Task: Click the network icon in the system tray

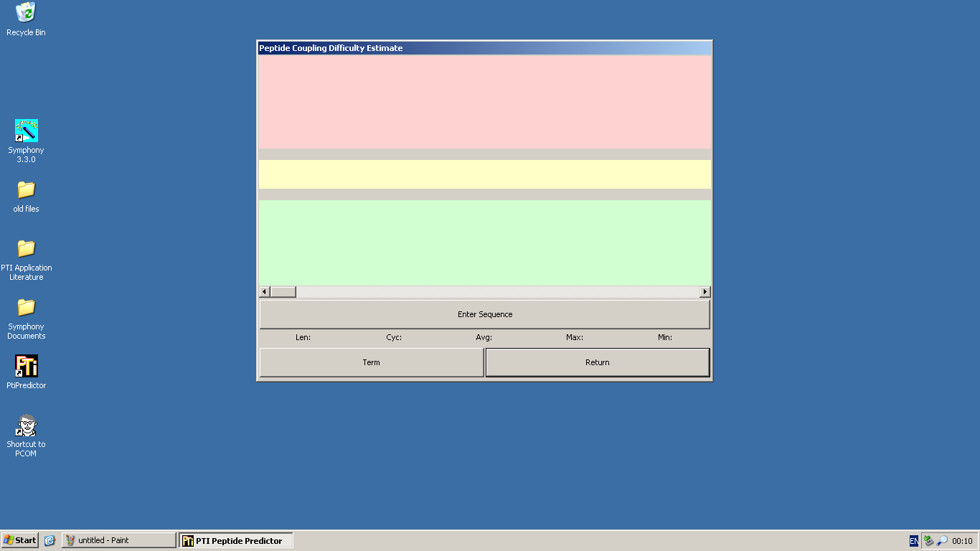Action: pyautogui.click(x=928, y=540)
